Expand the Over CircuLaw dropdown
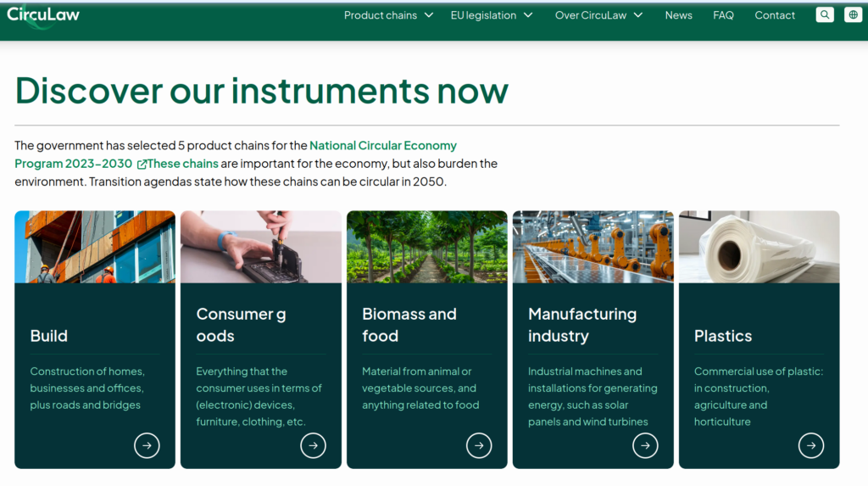The image size is (868, 486). tap(598, 15)
